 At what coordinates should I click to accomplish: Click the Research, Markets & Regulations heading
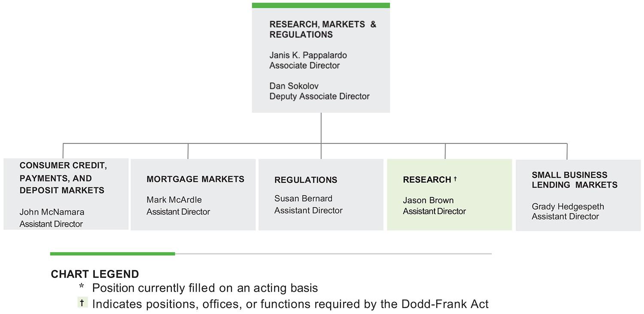(x=322, y=30)
